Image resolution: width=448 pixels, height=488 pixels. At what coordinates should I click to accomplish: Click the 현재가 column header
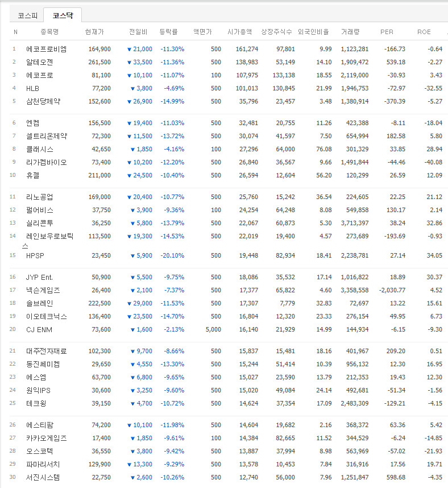coord(94,32)
